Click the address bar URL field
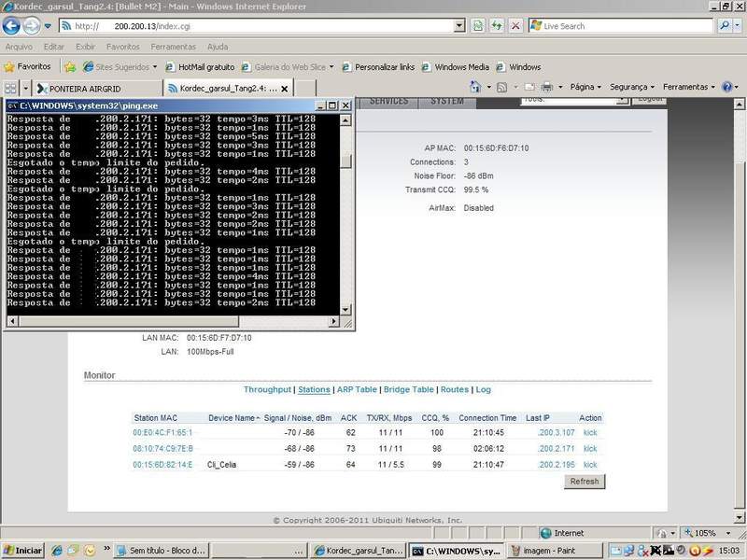 tap(258, 26)
